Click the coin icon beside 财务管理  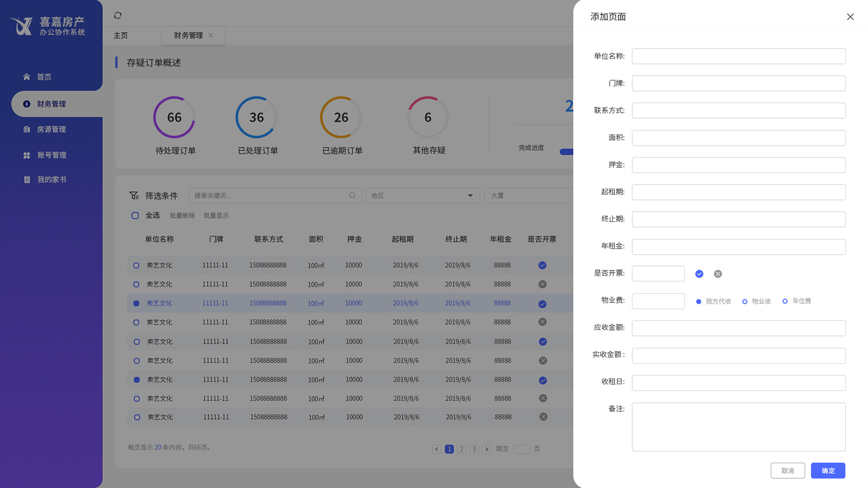pyautogui.click(x=27, y=104)
